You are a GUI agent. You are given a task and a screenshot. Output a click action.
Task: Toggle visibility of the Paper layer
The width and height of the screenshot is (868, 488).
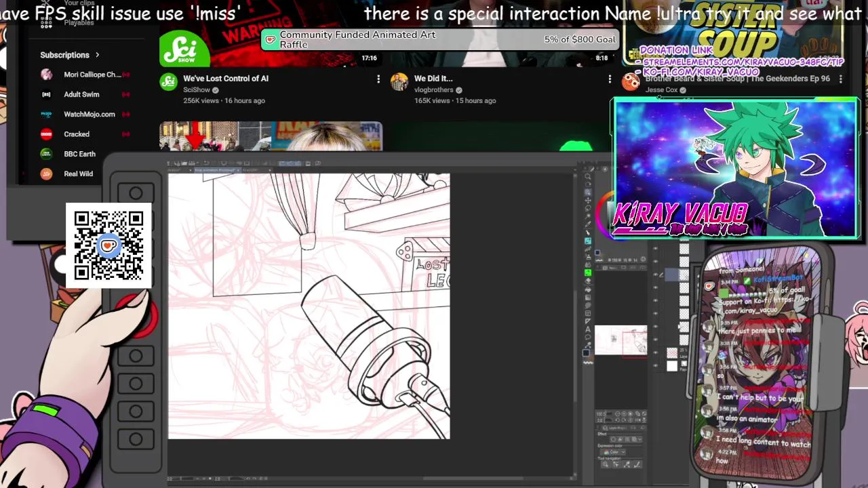tap(655, 365)
